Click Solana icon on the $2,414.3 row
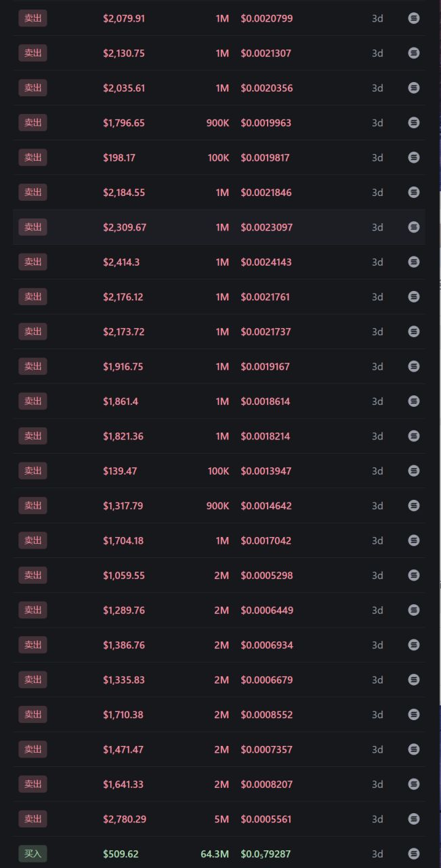This screenshot has height=868, width=441. (x=414, y=262)
